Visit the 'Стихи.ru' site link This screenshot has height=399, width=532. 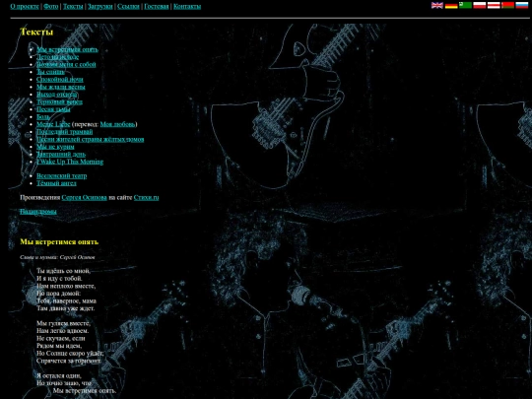[x=146, y=197]
